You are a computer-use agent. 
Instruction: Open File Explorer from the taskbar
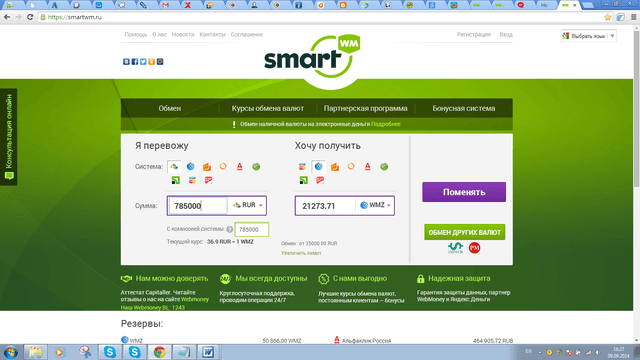35,352
